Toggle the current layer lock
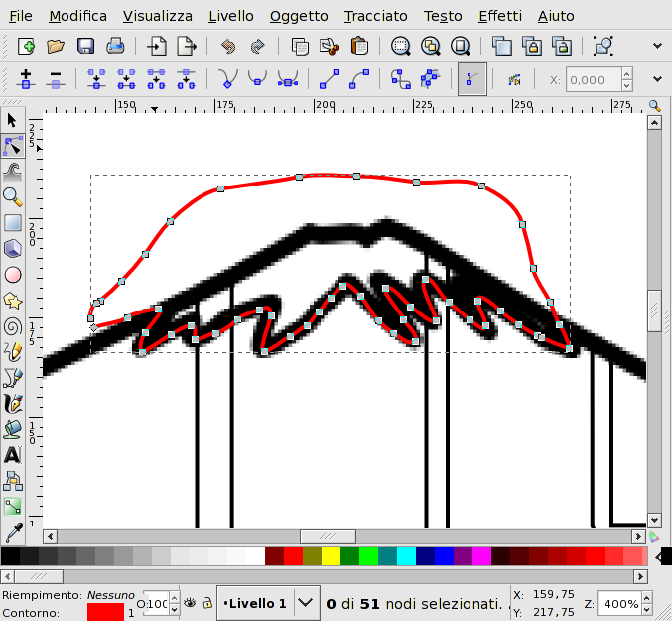The image size is (672, 621). click(x=207, y=603)
